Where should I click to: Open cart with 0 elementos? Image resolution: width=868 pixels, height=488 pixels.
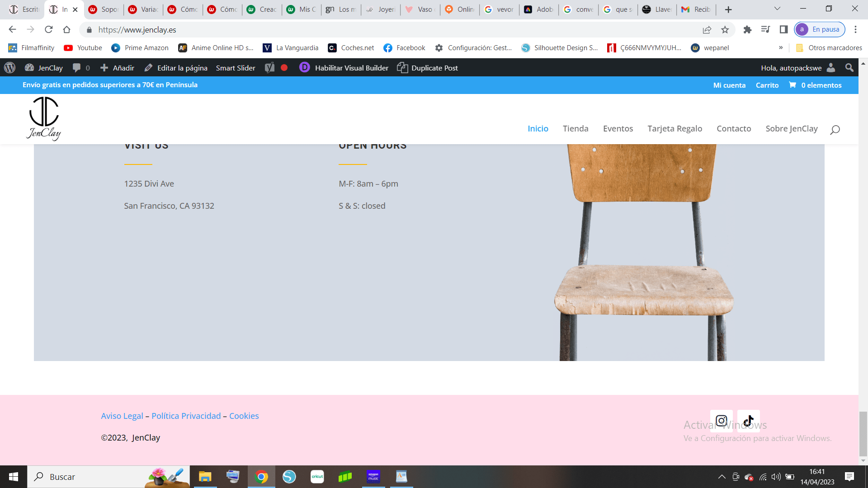click(x=815, y=85)
